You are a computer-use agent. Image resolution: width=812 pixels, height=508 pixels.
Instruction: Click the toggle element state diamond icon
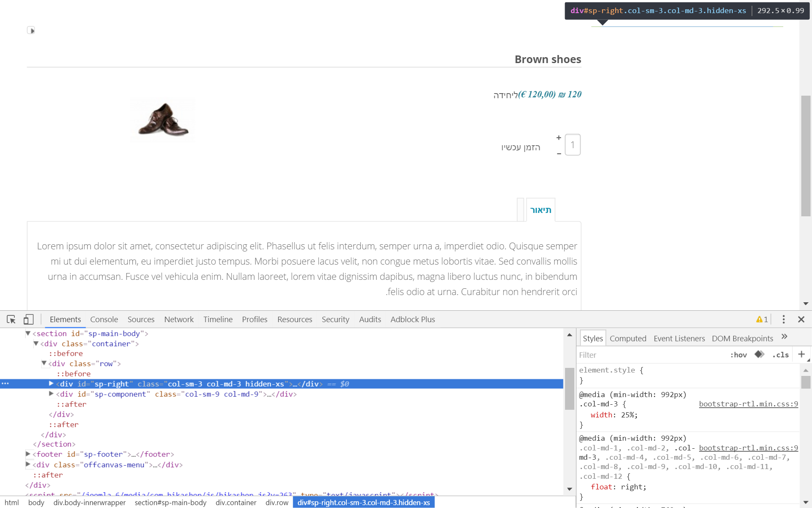[x=759, y=354]
